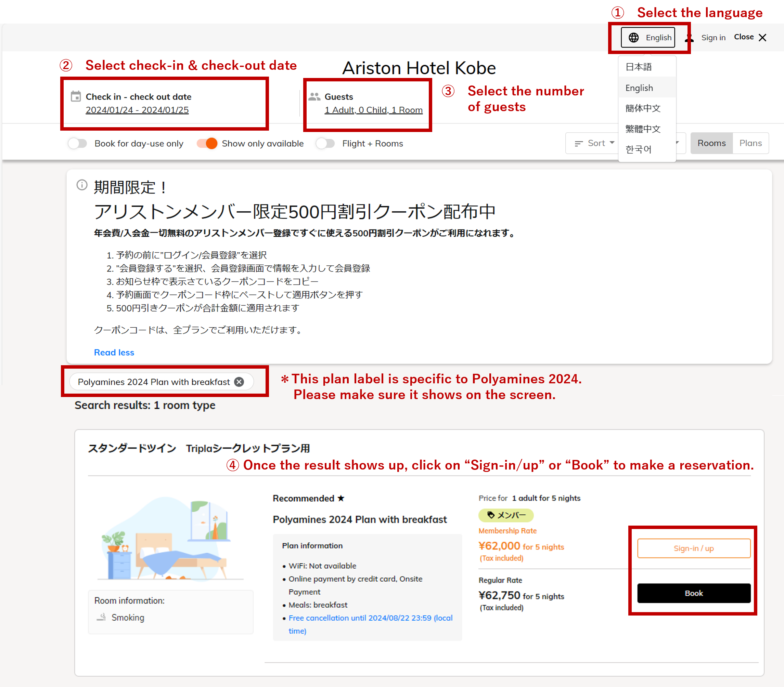Viewport: 784px width, 687px height.
Task: Select English in the language menu
Action: (647, 88)
